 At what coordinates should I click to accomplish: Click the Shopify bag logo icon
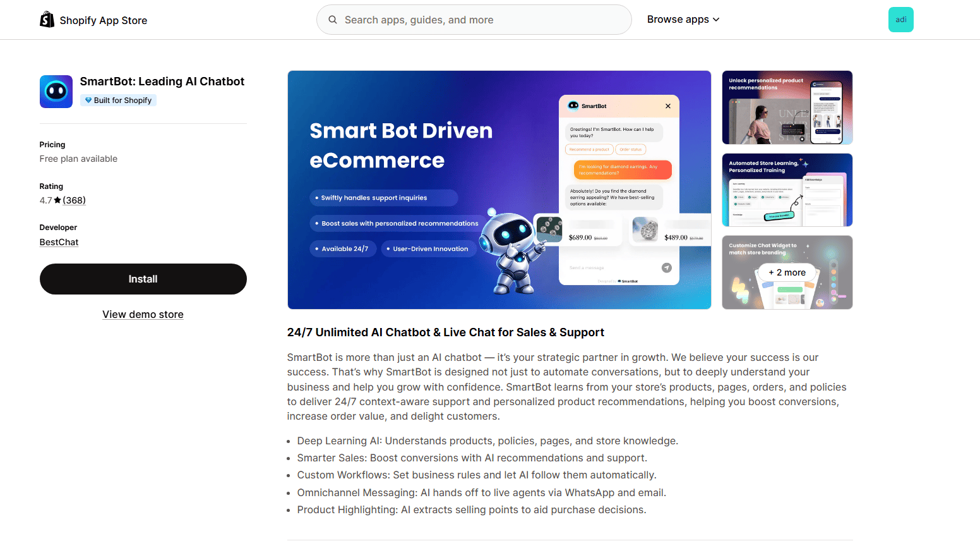point(47,20)
